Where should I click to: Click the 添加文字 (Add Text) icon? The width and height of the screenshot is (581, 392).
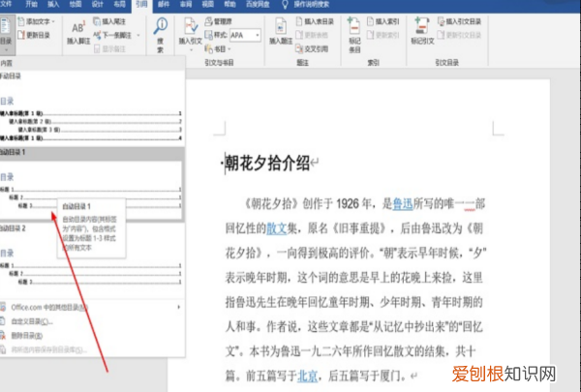(x=21, y=22)
